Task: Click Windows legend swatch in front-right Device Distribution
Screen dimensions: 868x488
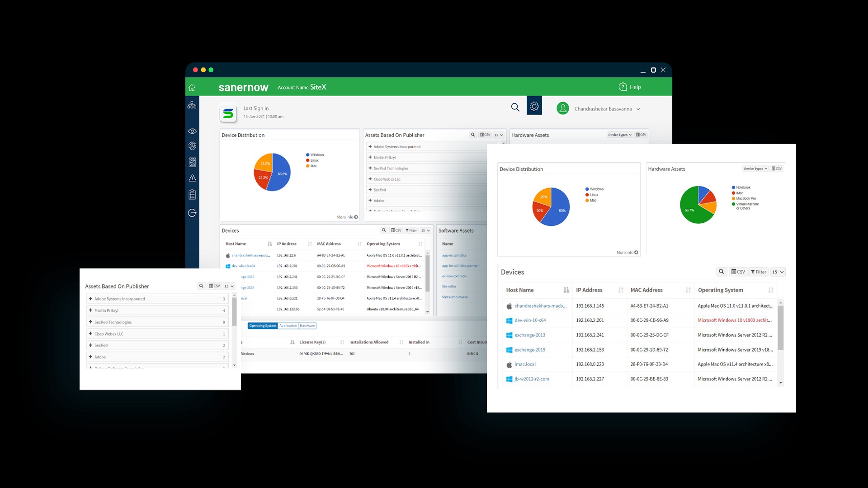Action: (587, 189)
